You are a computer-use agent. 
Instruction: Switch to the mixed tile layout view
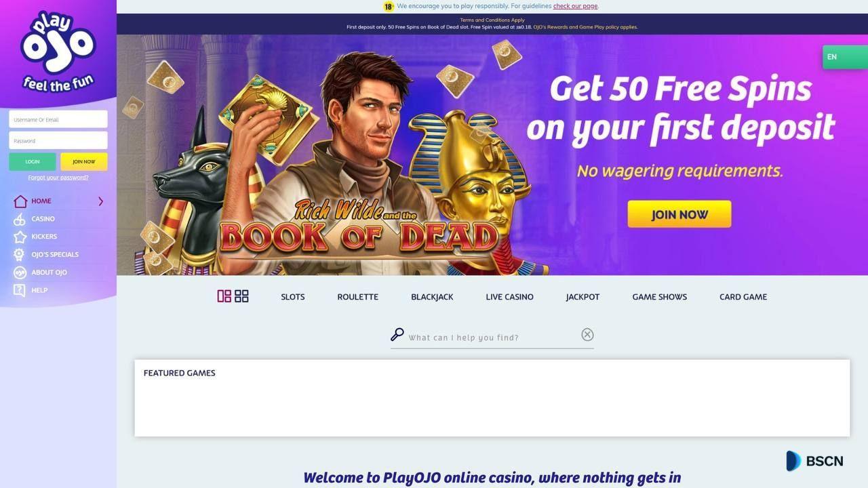tap(224, 296)
